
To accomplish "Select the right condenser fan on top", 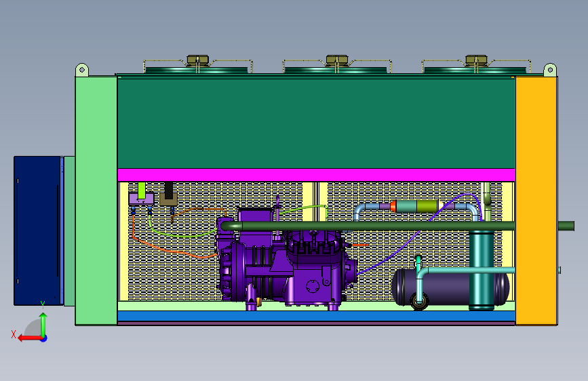I will pos(476,65).
